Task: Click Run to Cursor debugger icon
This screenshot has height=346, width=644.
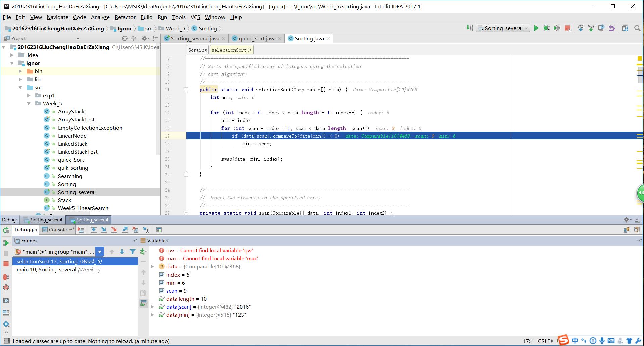Action: 146,230
